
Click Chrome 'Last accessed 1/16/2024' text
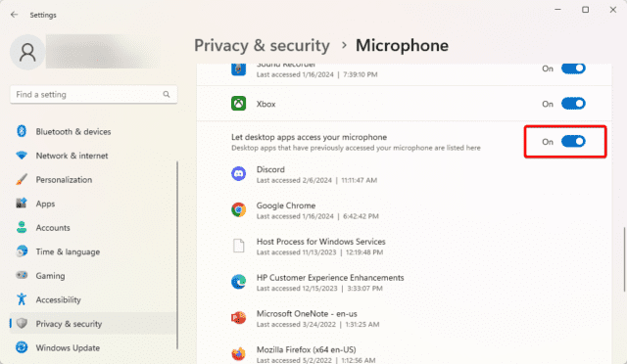pos(295,216)
